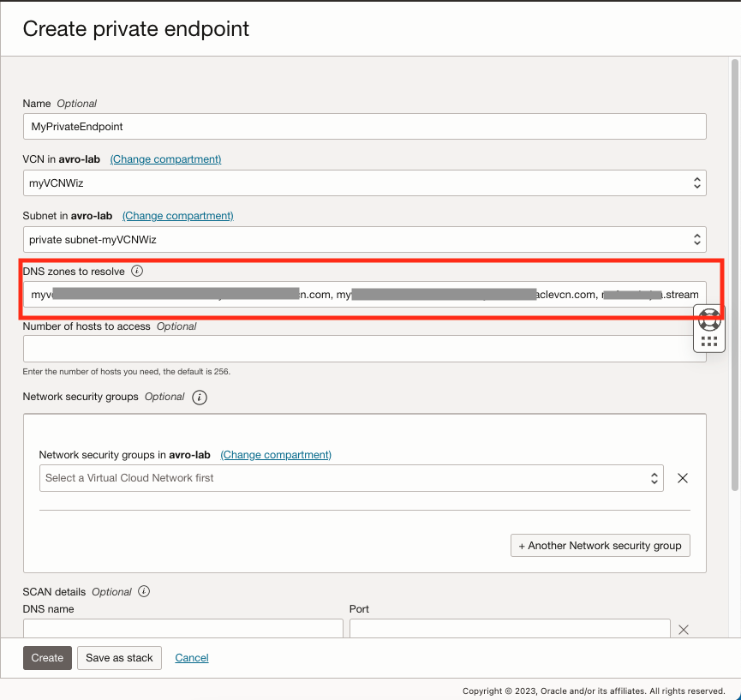Click Change compartment for Network security groups

click(x=276, y=455)
